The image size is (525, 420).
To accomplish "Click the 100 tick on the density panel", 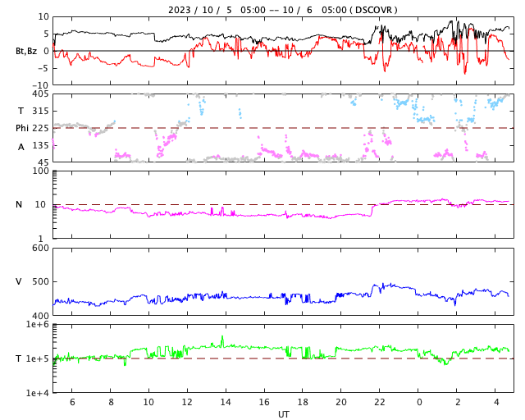I will (40, 171).
